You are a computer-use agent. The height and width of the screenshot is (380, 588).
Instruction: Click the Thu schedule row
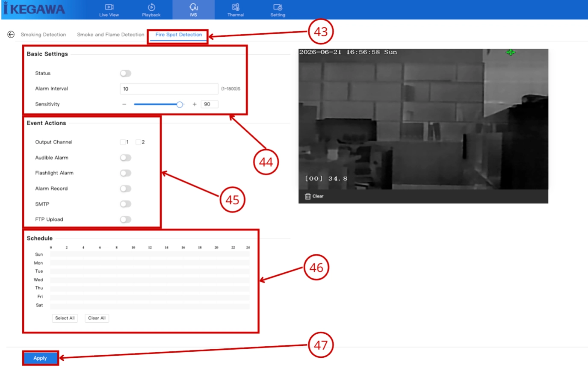click(150, 288)
